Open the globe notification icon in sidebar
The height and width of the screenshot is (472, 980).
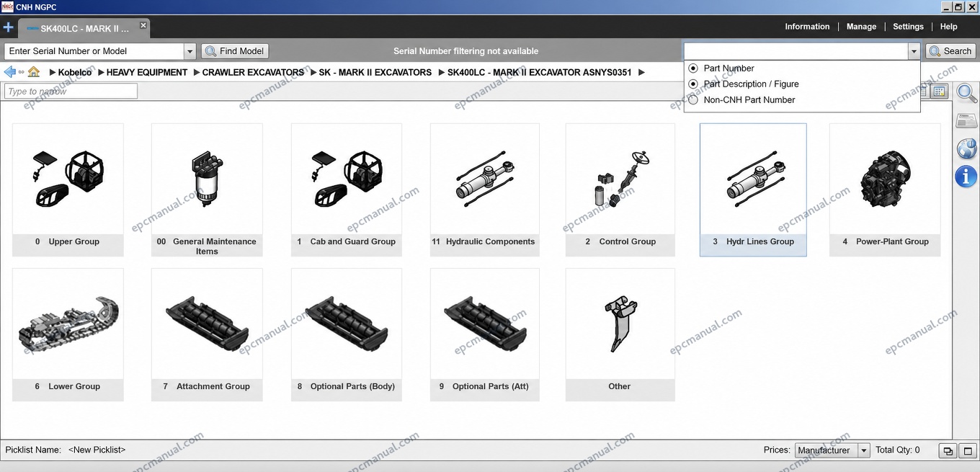click(x=966, y=148)
